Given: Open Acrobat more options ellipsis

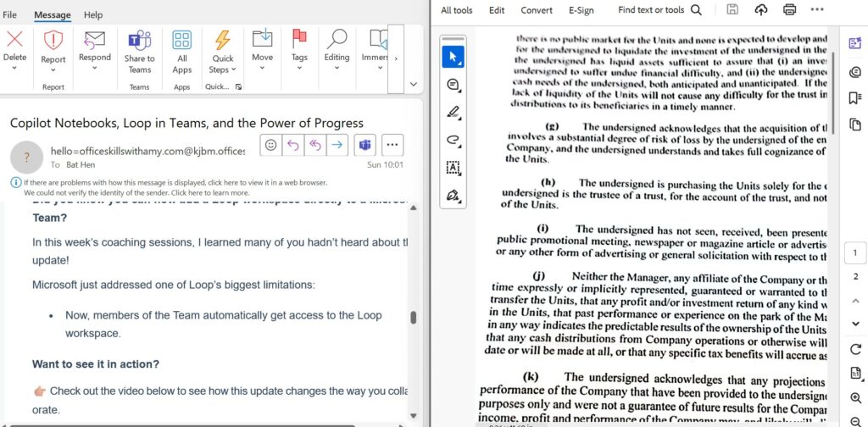Looking at the screenshot, I should pyautogui.click(x=817, y=9).
